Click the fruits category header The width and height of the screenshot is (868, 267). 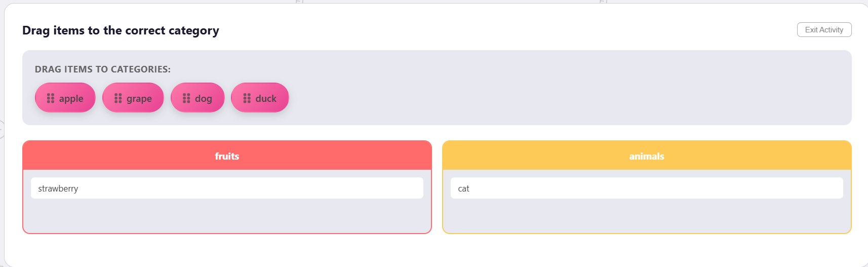(227, 156)
